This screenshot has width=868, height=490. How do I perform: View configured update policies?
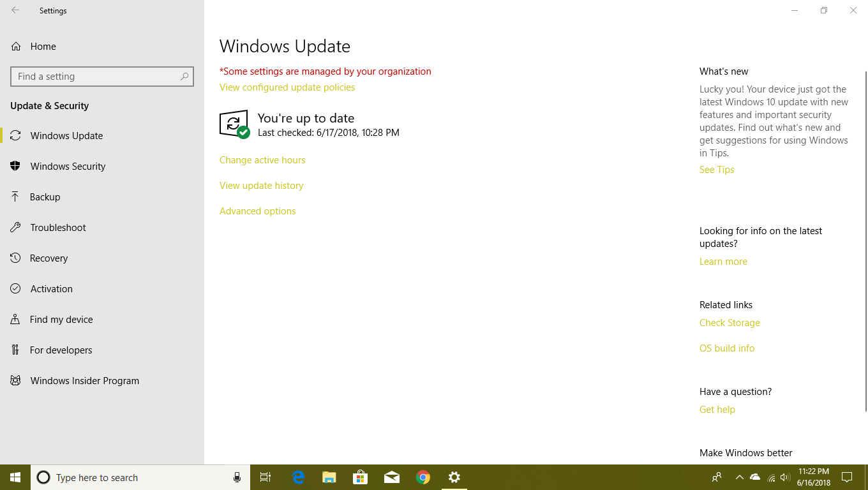(x=287, y=87)
